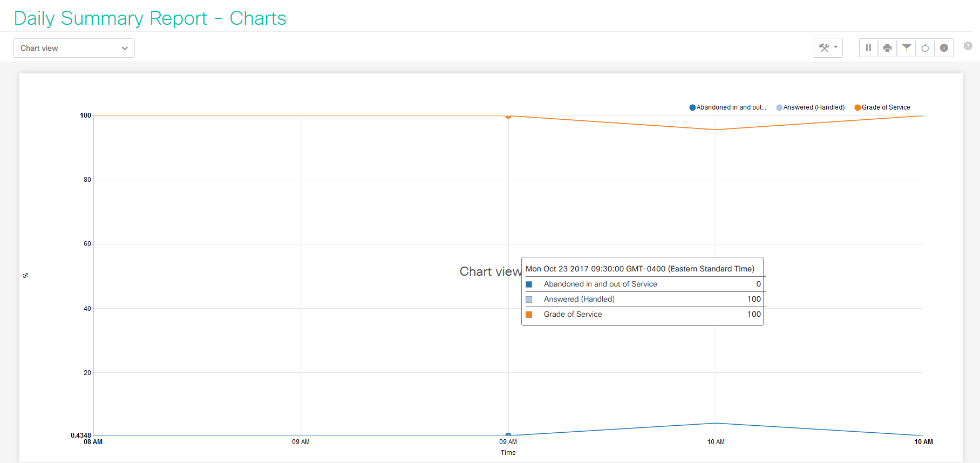Pause the report's live updates
Image resolution: width=980 pixels, height=463 pixels.
(x=868, y=47)
